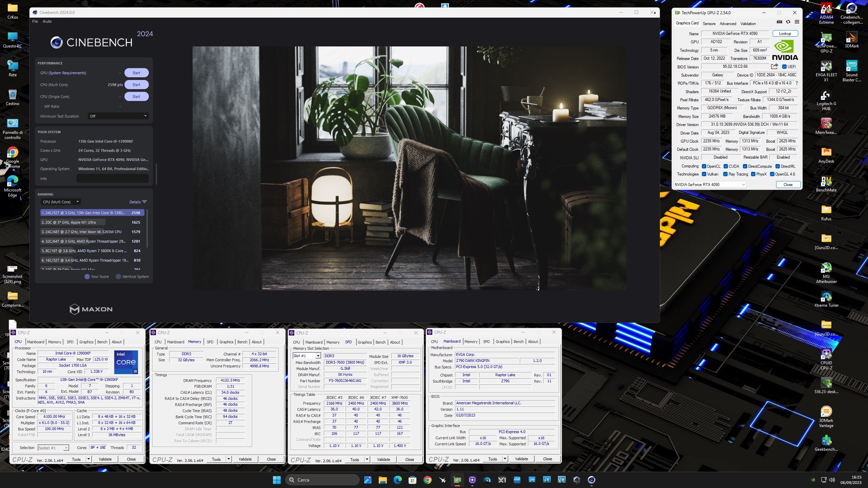Switch to the Sensors tab in GPU-Z
Viewport: 868px width, 488px height.
click(x=709, y=23)
